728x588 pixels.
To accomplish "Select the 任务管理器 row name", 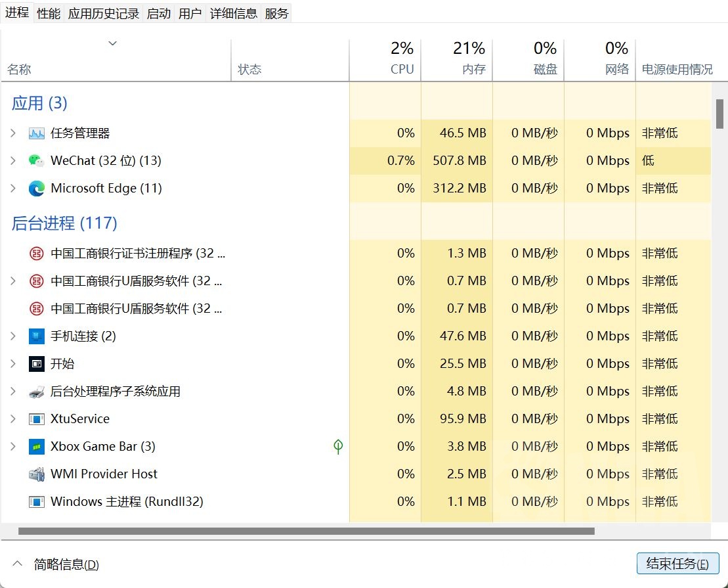I will (x=80, y=133).
